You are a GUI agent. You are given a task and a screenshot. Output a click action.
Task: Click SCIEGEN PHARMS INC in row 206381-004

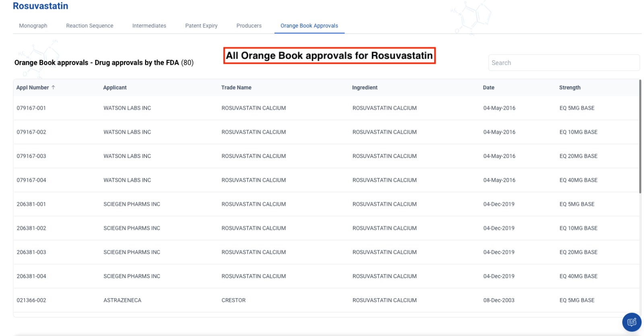tap(132, 277)
